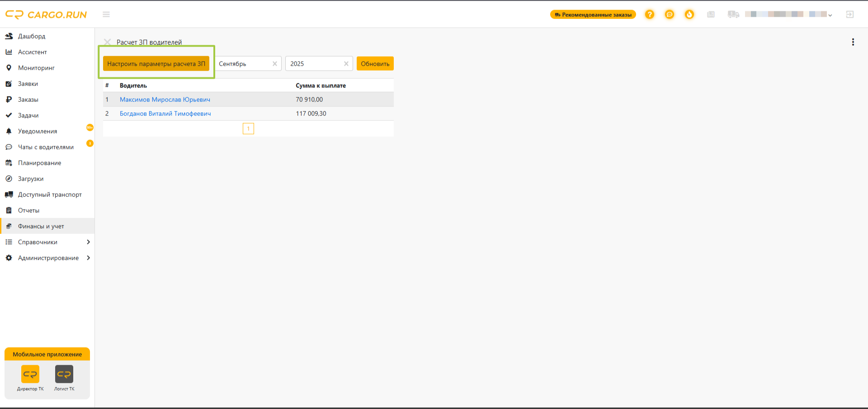Open the Администрирование menu item
Image resolution: width=868 pixels, height=409 pixels.
47,258
